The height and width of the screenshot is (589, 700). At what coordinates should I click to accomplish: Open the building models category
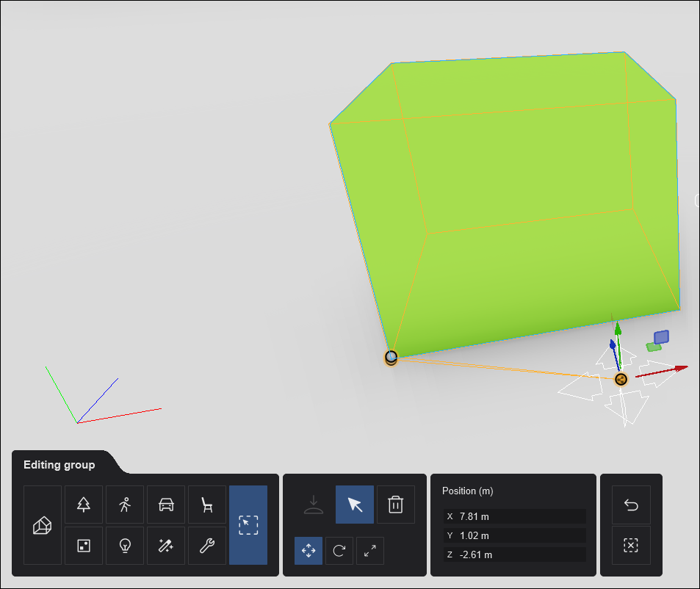click(43, 525)
